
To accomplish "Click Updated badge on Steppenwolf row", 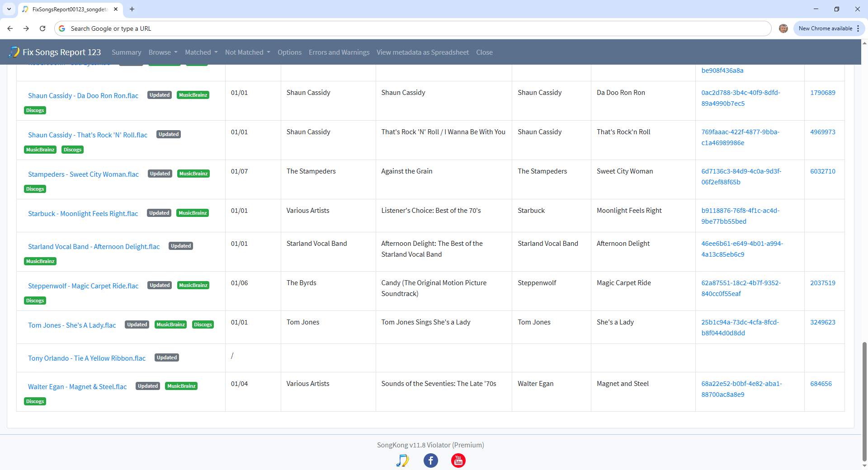I will 160,285.
